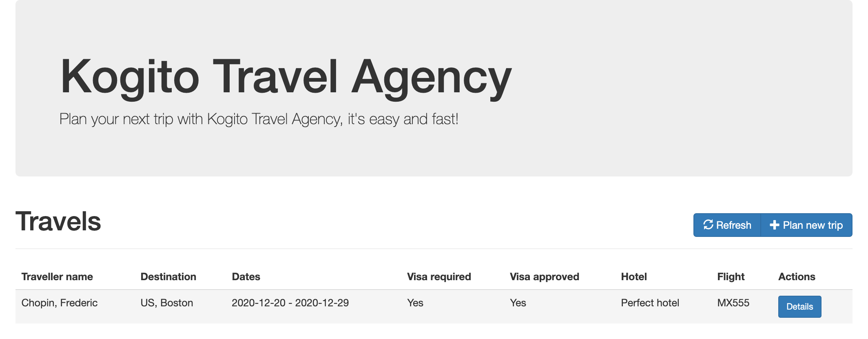The width and height of the screenshot is (868, 339).
Task: Click the Visa required column header
Action: click(x=439, y=277)
